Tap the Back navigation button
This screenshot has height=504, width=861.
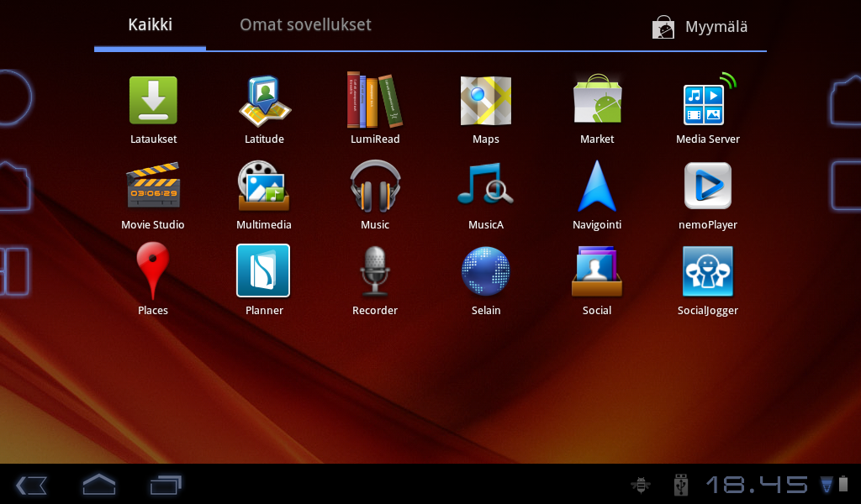point(31,485)
